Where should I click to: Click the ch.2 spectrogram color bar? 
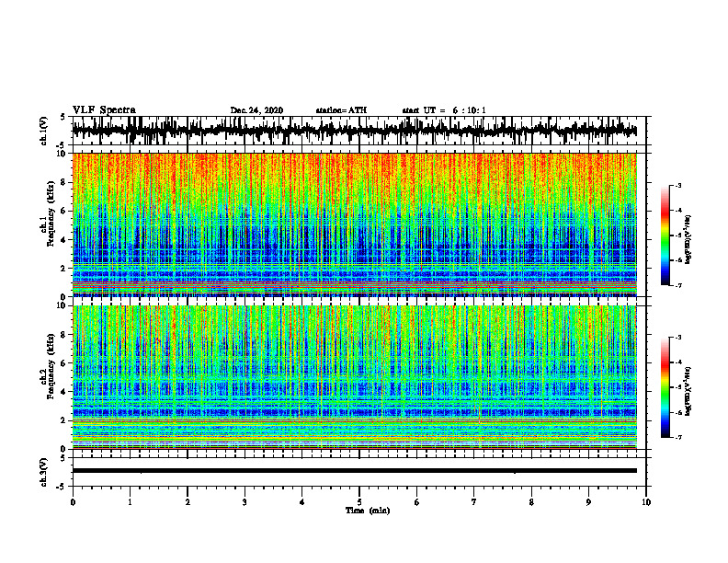[x=665, y=387]
